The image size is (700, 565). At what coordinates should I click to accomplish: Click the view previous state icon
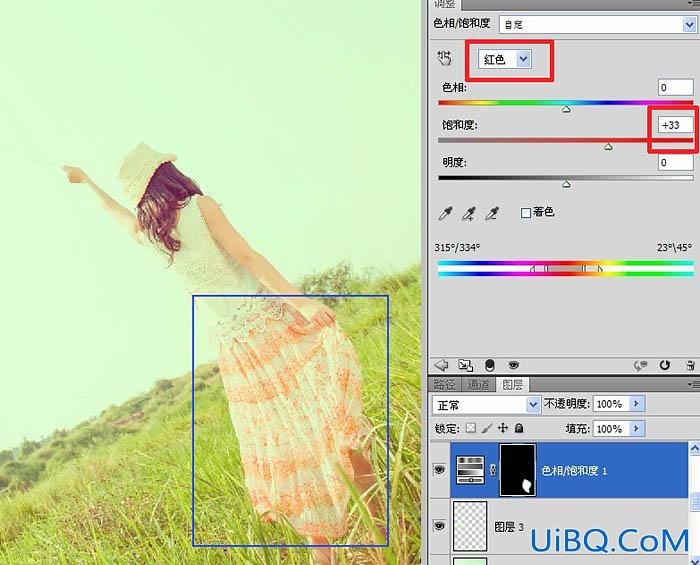640,366
